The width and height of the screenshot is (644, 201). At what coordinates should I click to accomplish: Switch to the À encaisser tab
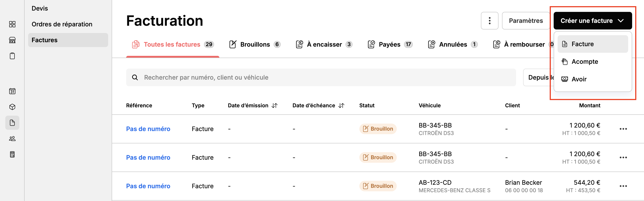324,44
